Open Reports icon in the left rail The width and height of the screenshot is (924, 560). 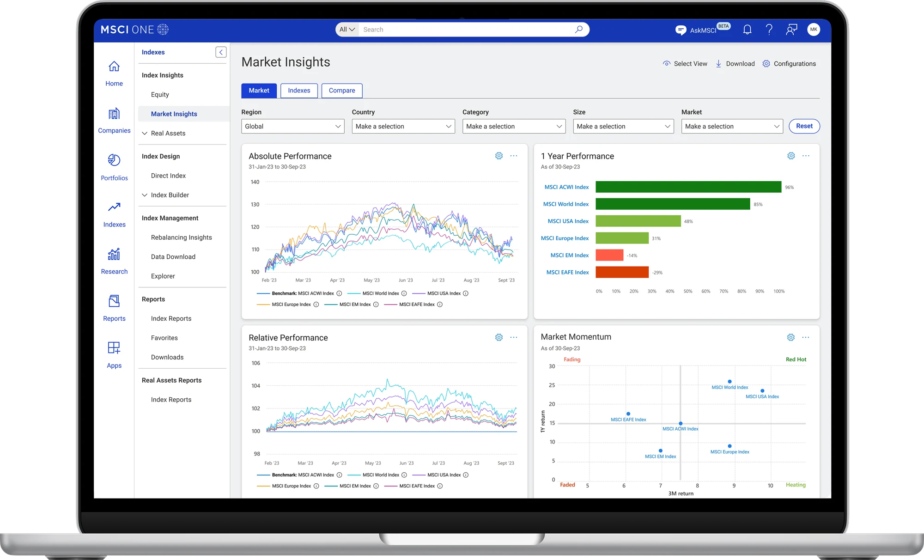(114, 309)
